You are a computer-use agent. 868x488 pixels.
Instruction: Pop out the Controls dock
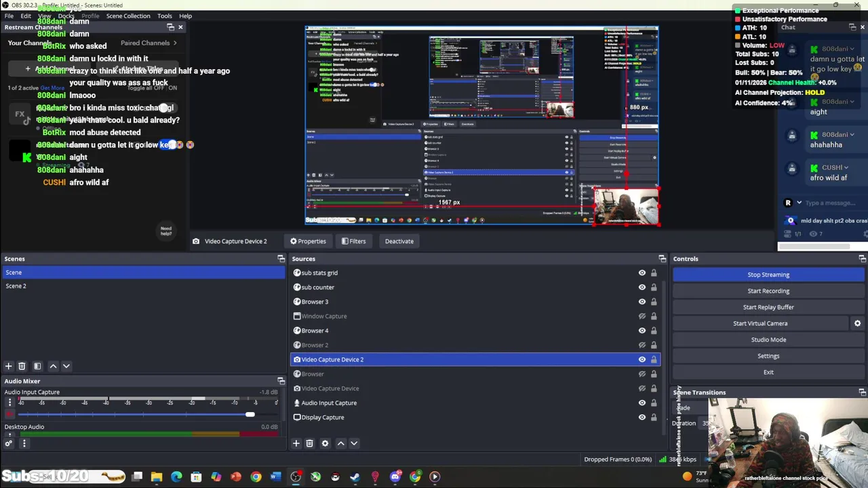[862, 259]
